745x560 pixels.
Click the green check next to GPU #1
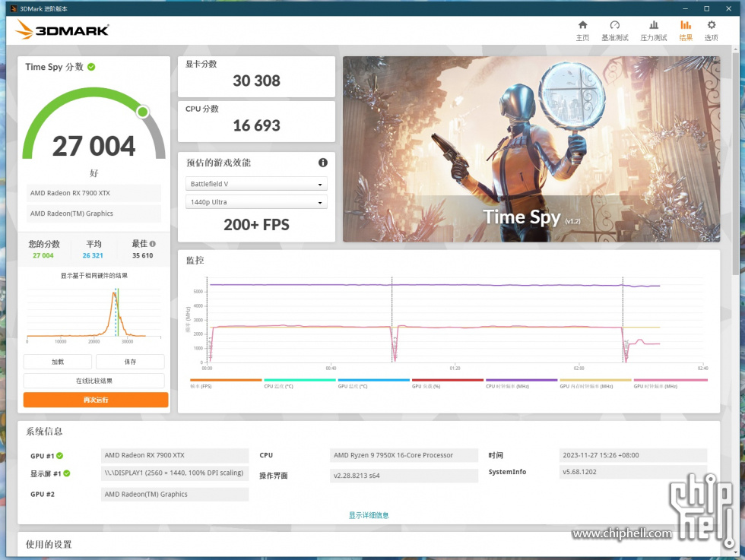coord(60,455)
